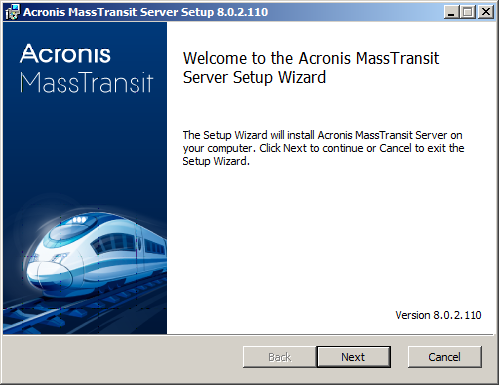The image size is (499, 385).
Task: Click the Acronis logo word in banner
Action: 65,53
